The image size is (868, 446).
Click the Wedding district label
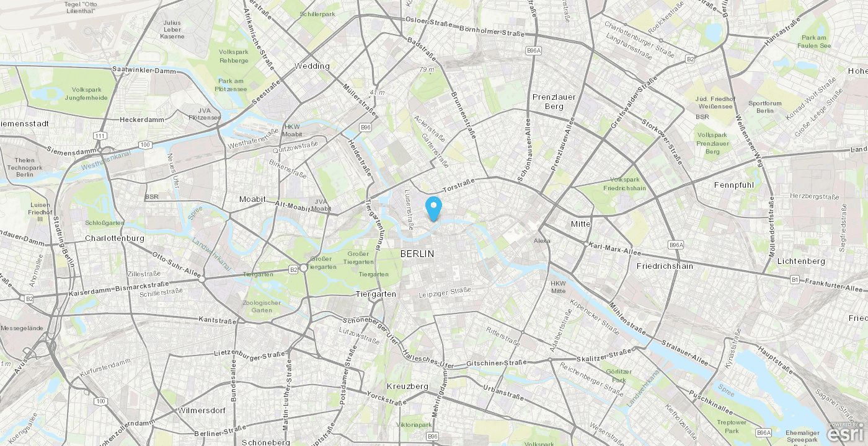tap(312, 66)
